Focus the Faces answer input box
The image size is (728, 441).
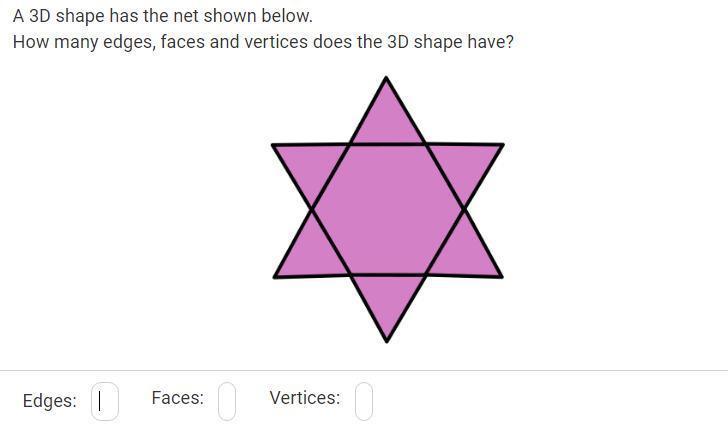tap(227, 400)
